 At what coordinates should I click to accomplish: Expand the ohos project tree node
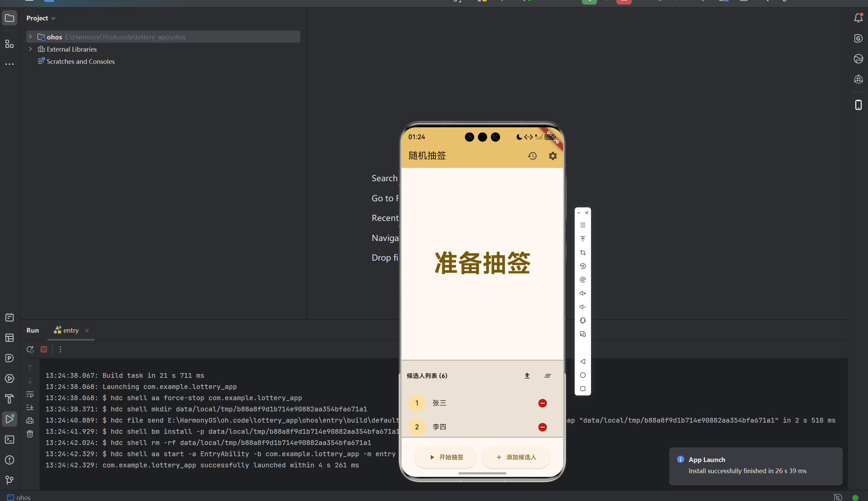[30, 36]
